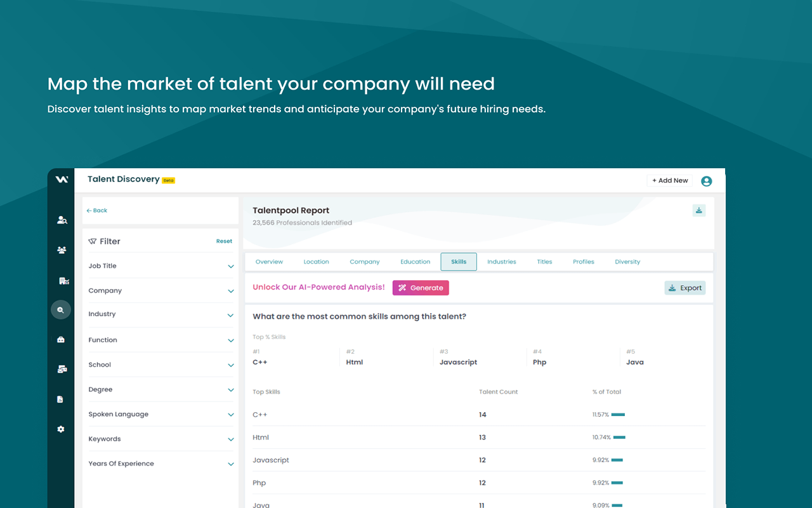The height and width of the screenshot is (508, 812).
Task: Click the Generate AI-Powered Analysis button
Action: coord(421,288)
